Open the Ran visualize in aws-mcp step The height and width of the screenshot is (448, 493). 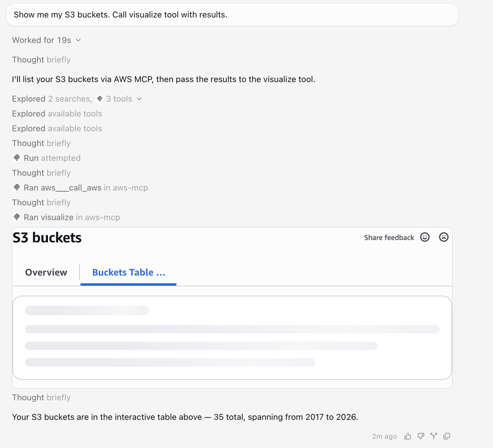tap(72, 217)
